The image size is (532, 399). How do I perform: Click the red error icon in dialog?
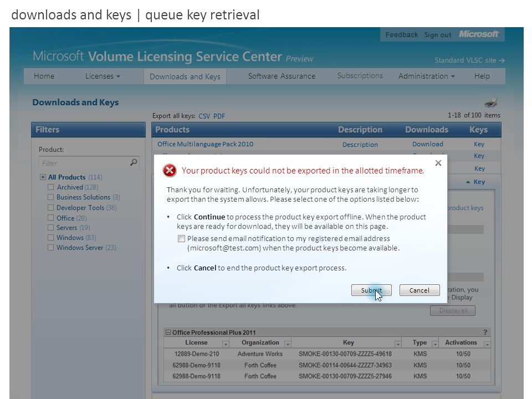[x=170, y=170]
